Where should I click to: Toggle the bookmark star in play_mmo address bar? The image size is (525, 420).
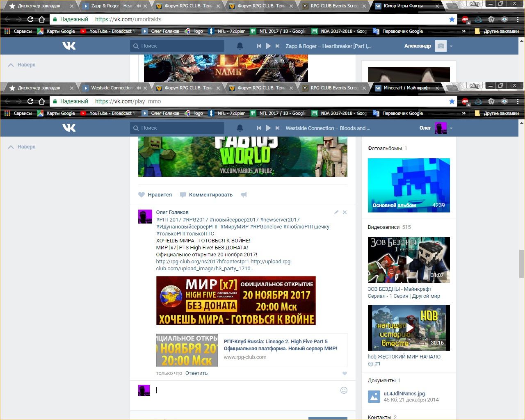pyautogui.click(x=452, y=101)
